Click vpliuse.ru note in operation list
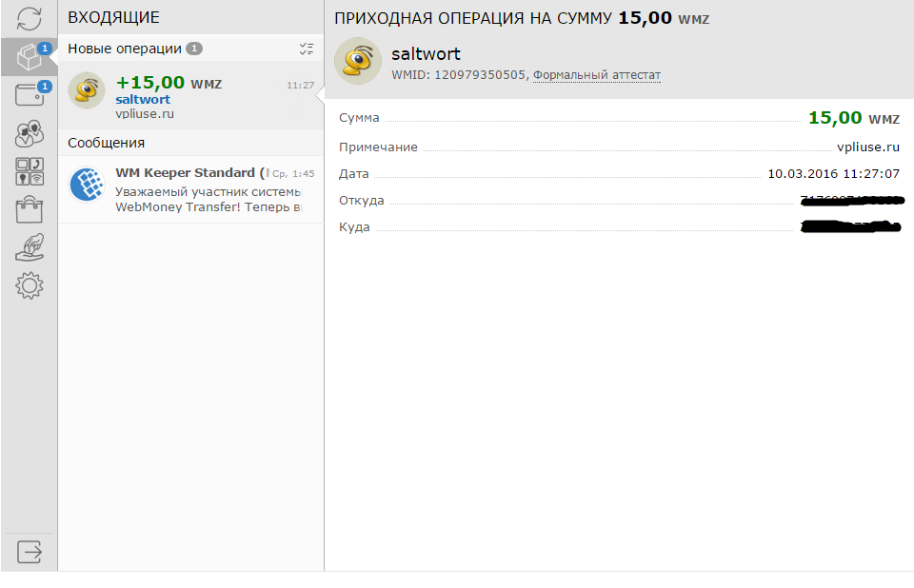 [x=145, y=114]
